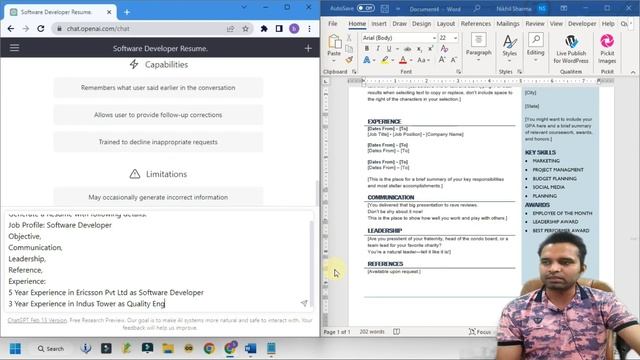Switch to the Draw ribbon tab
640x360 pixels.
pos(399,24)
